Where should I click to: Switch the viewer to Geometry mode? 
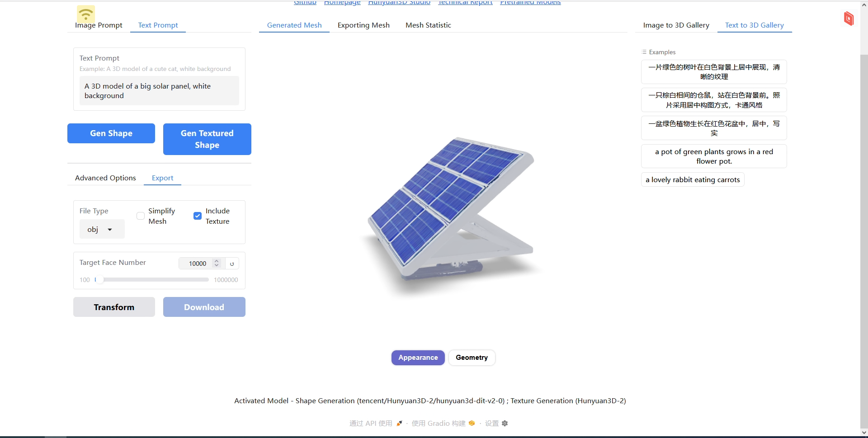tap(472, 358)
